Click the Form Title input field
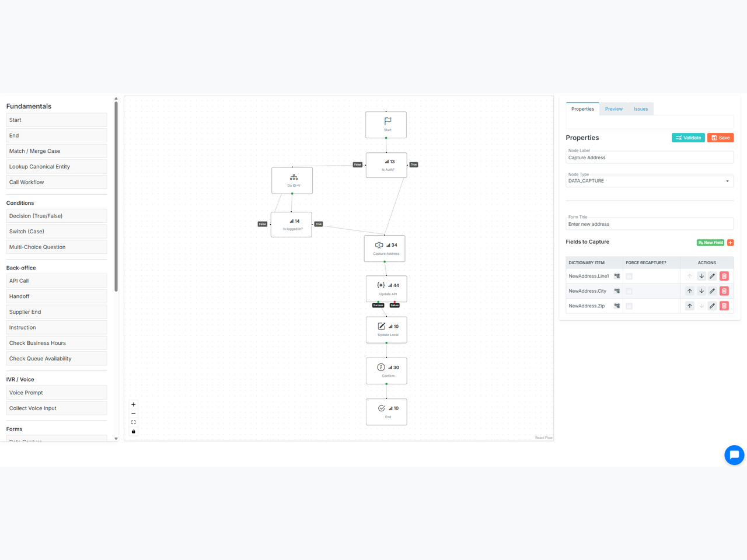 click(650, 224)
